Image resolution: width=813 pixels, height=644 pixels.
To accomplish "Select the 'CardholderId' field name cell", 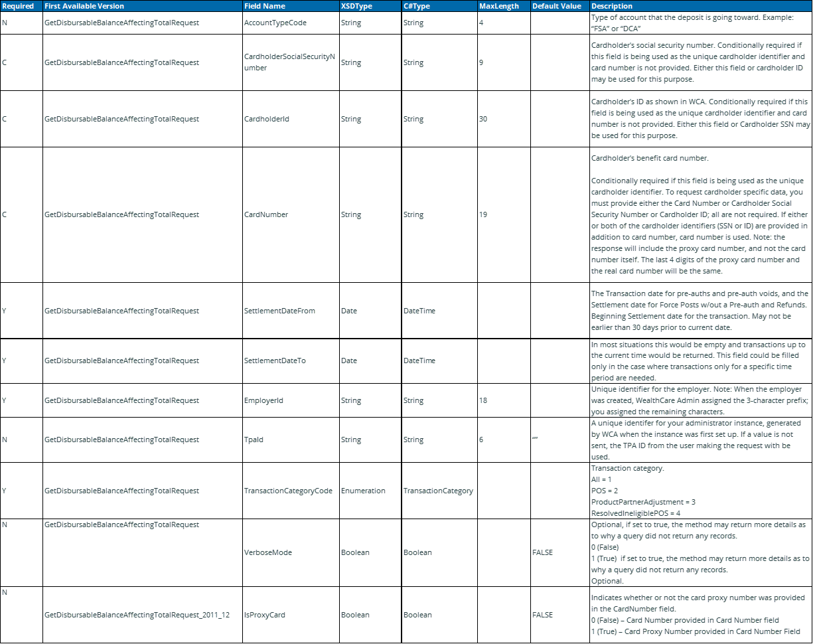I will coord(290,119).
